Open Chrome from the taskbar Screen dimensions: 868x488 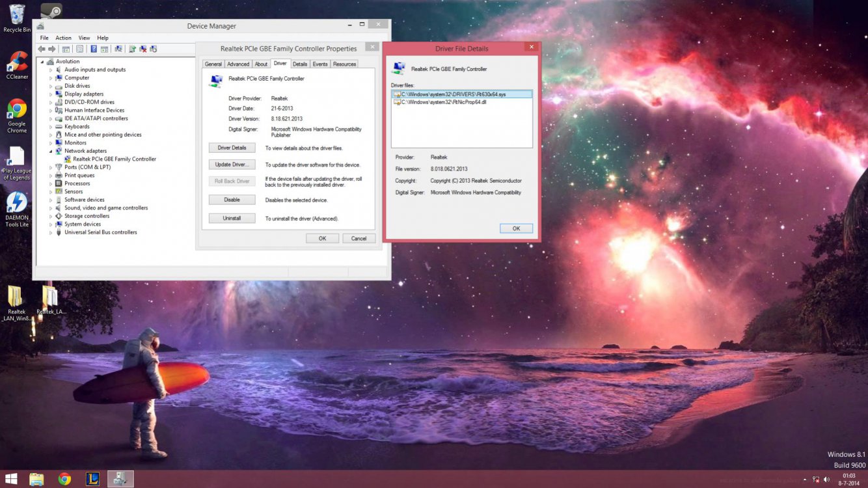pyautogui.click(x=64, y=479)
